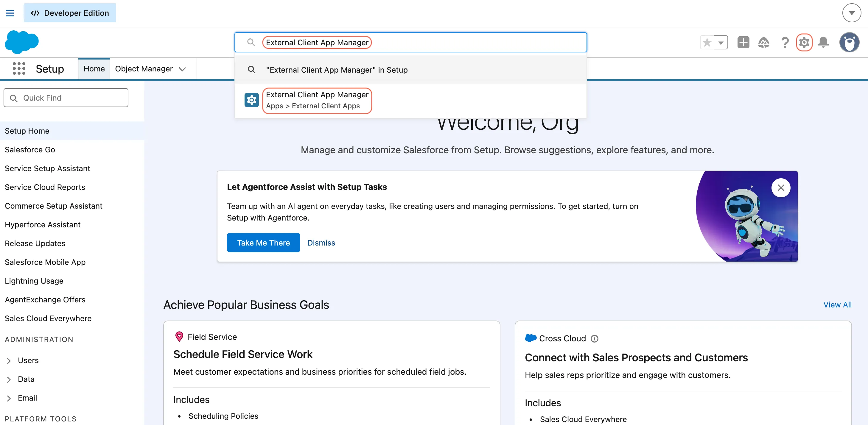This screenshot has height=425, width=868.
Task: Dismiss the Agentforce banner link
Action: click(x=321, y=243)
